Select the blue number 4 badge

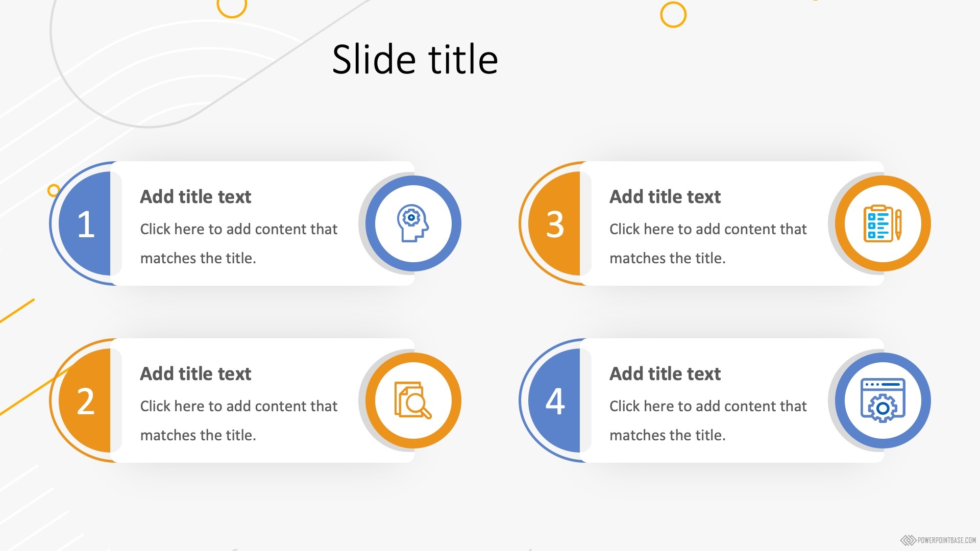[555, 401]
